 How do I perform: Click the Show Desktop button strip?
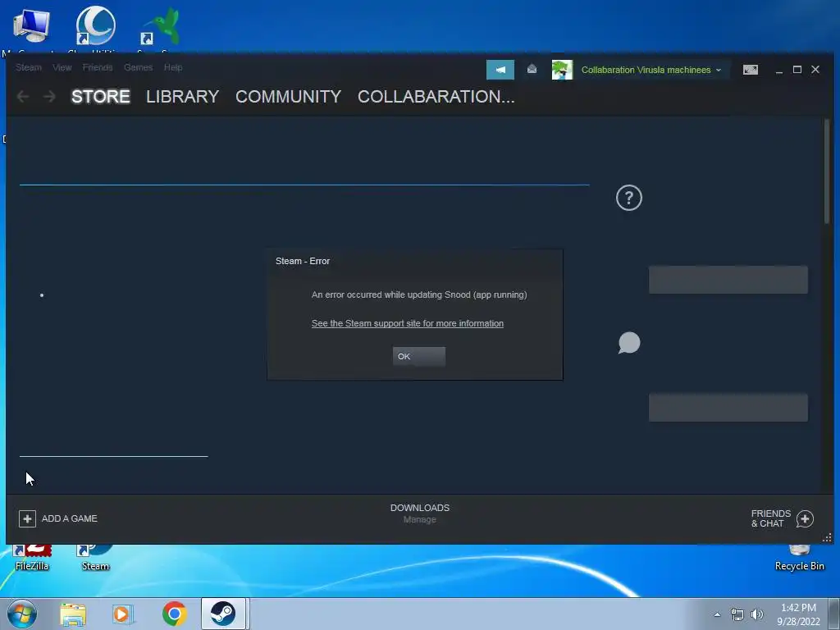(834, 614)
